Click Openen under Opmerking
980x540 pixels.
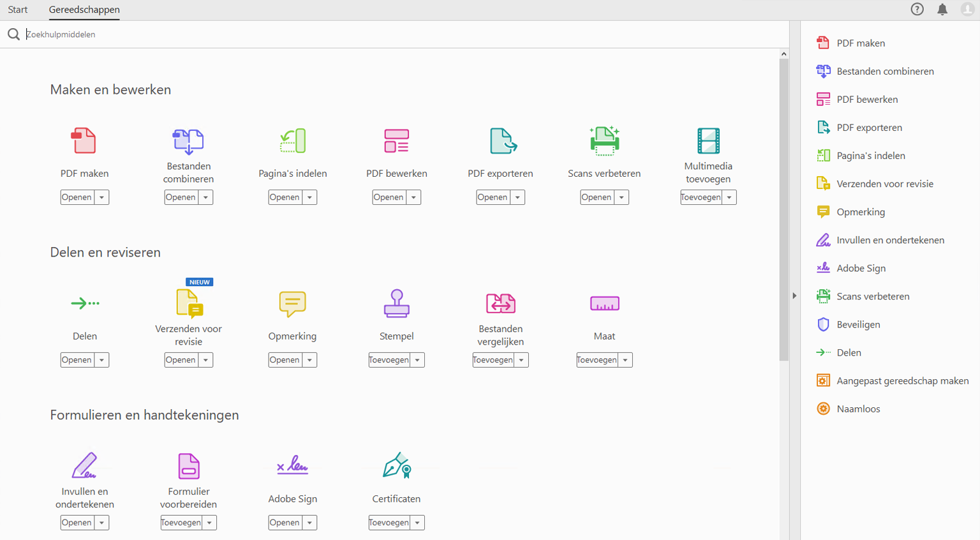(x=285, y=360)
